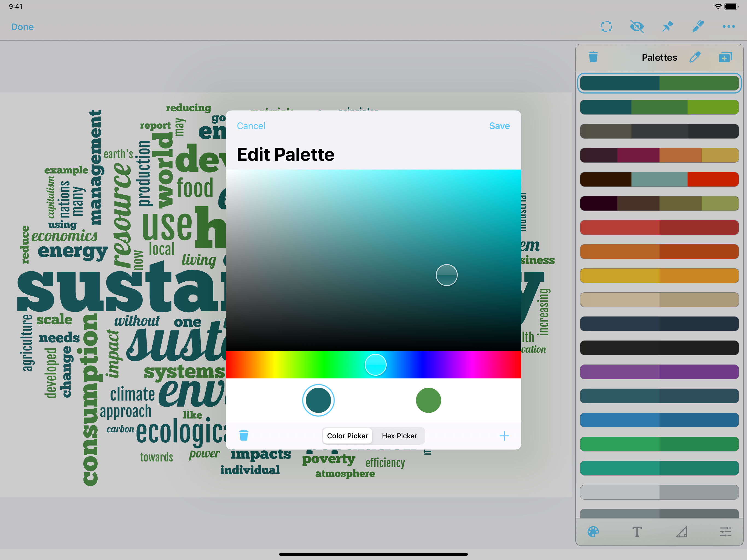The height and width of the screenshot is (560, 747).
Task: Tap the pin icon in top toolbar
Action: [667, 26]
